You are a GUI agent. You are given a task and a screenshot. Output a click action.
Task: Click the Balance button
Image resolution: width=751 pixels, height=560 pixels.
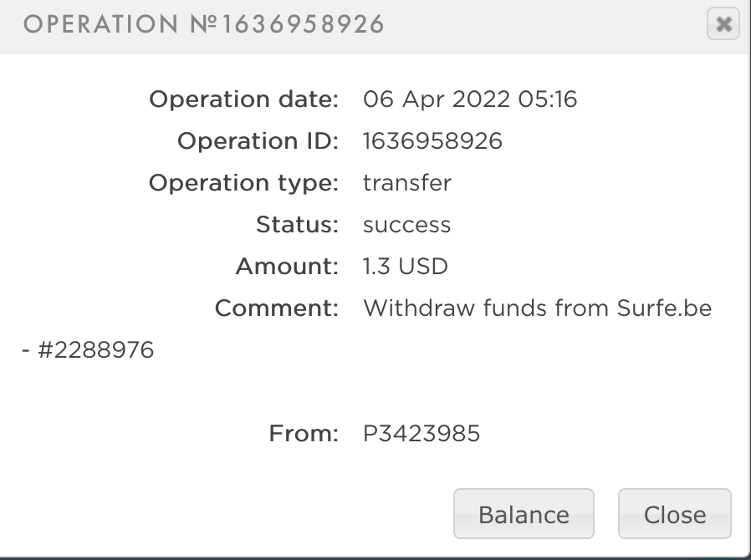point(524,514)
